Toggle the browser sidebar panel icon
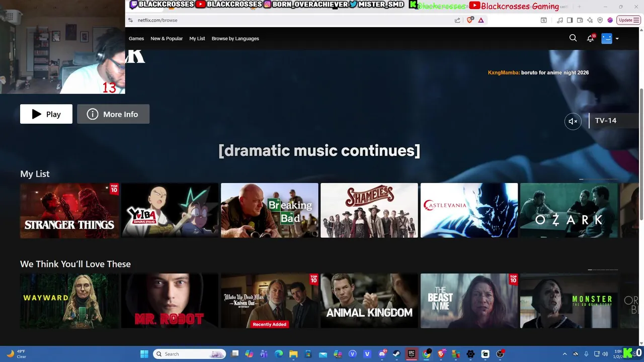Screen dimensions: 644x362 coord(570,20)
